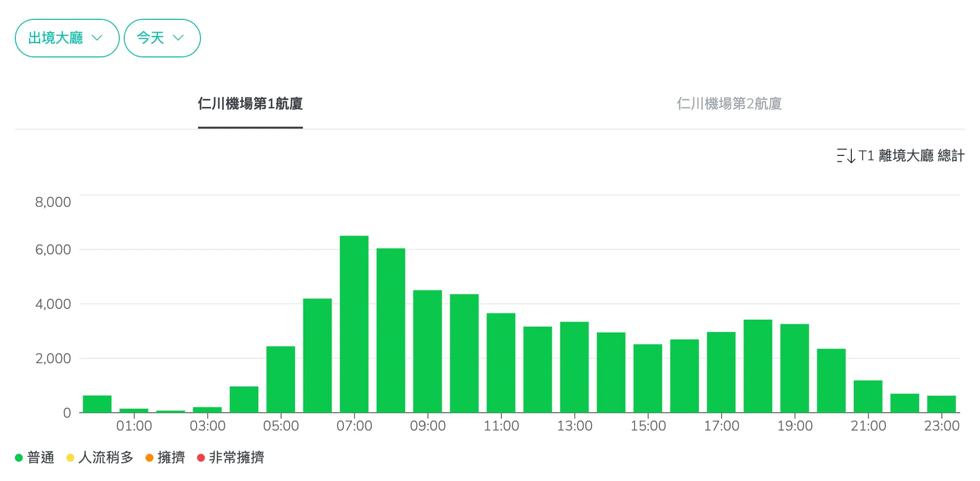Click the tallest bar at 07:00
Viewport: 980px width, 481px height.
354,324
